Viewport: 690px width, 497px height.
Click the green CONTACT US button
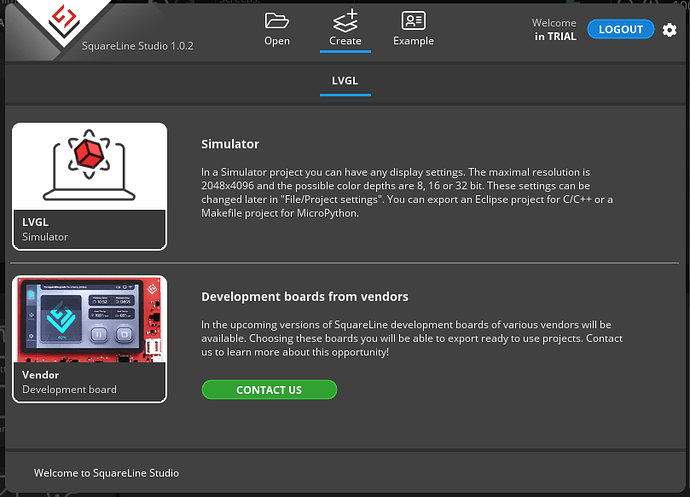tap(269, 390)
